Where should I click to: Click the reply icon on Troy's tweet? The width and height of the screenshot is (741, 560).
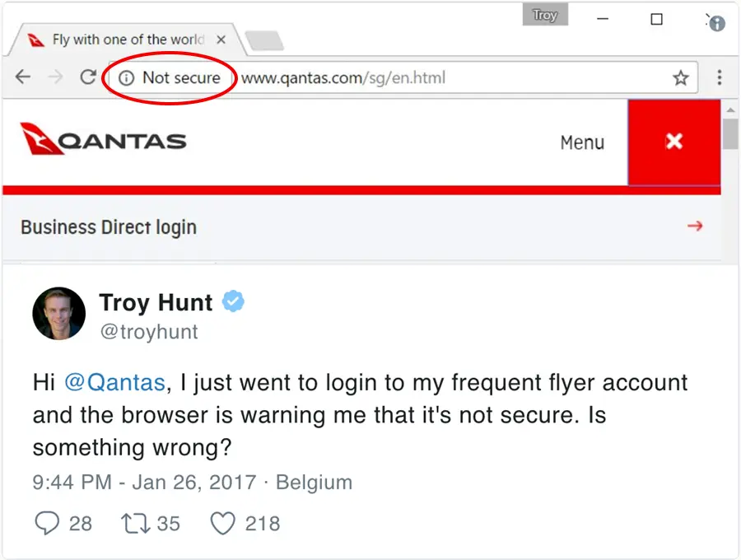(x=46, y=523)
